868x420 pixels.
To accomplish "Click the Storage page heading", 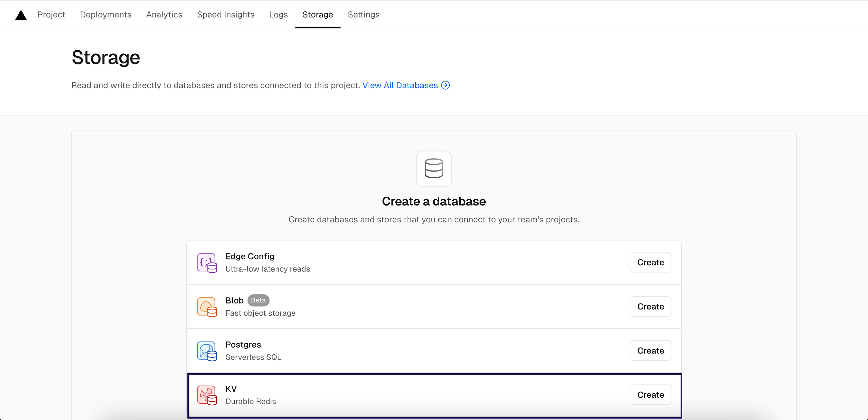I will tap(105, 57).
